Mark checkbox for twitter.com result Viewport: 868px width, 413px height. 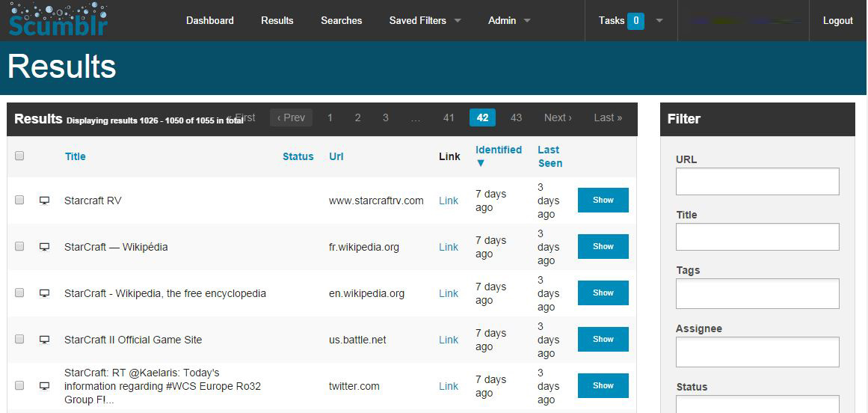[x=19, y=385]
